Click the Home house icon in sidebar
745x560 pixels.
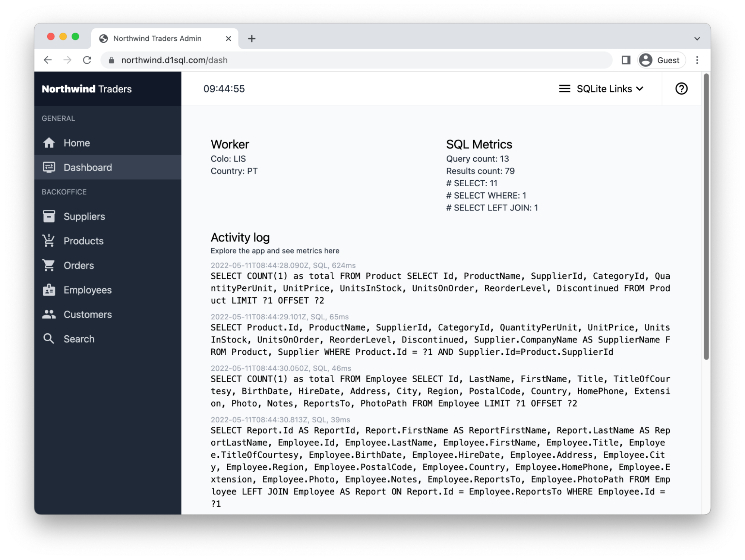click(x=49, y=143)
